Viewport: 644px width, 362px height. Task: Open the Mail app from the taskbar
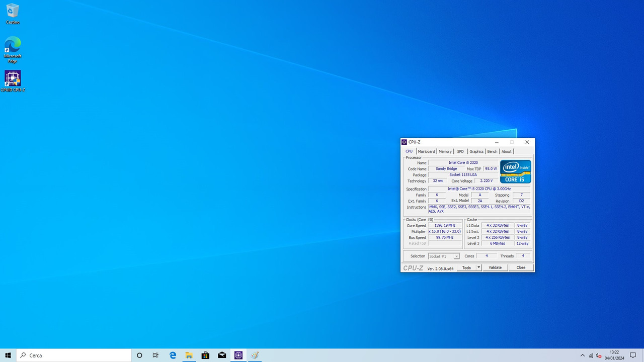coord(222,355)
